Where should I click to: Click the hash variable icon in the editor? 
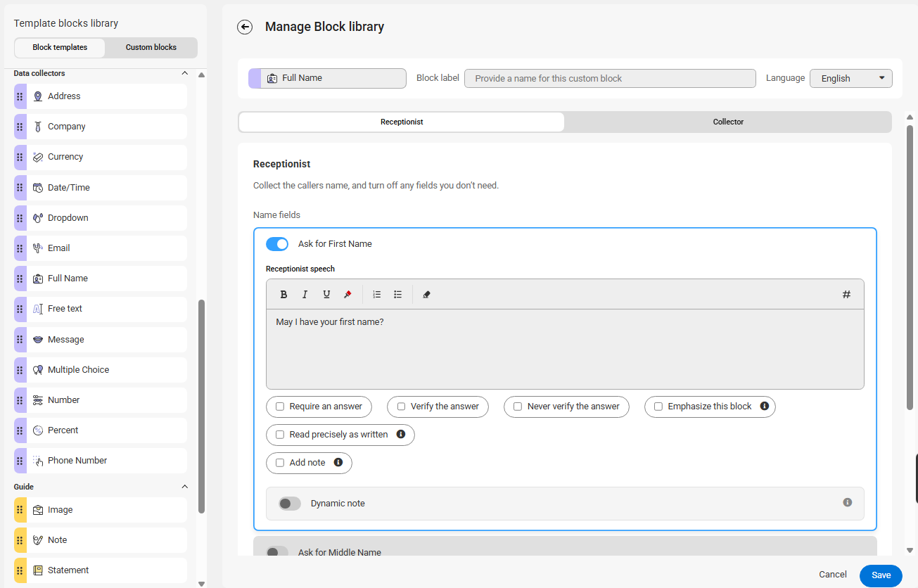[846, 295]
